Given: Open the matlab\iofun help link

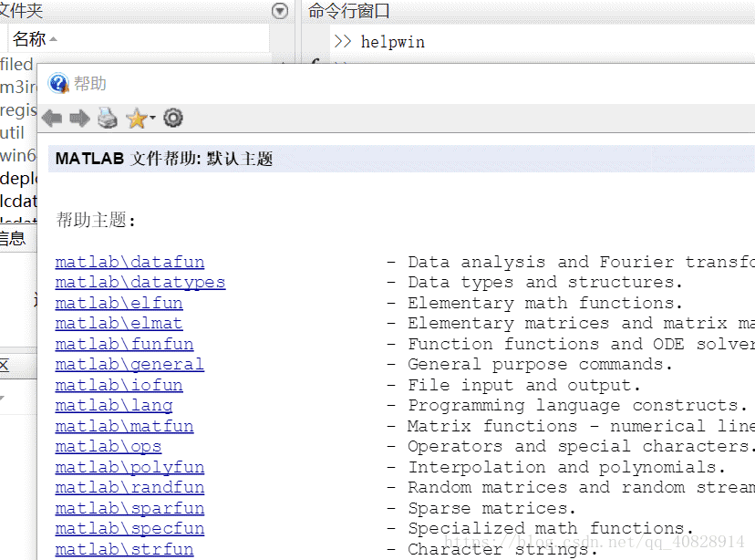Looking at the screenshot, I should [119, 385].
